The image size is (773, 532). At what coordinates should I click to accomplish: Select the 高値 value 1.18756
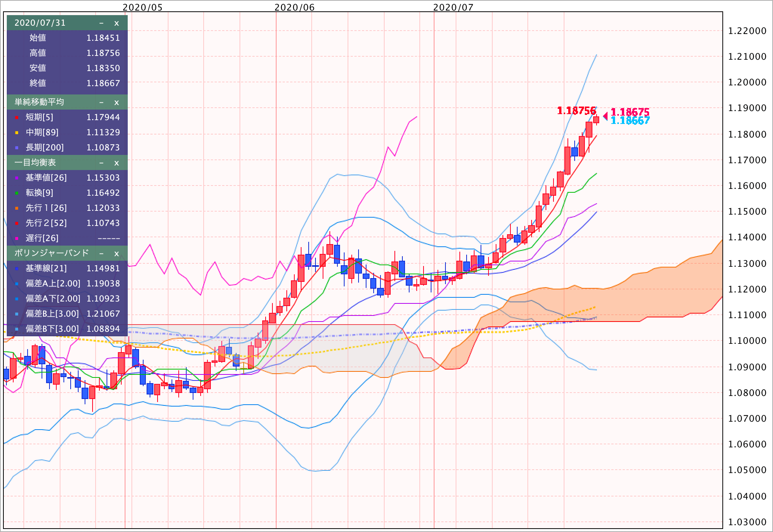[x=103, y=53]
